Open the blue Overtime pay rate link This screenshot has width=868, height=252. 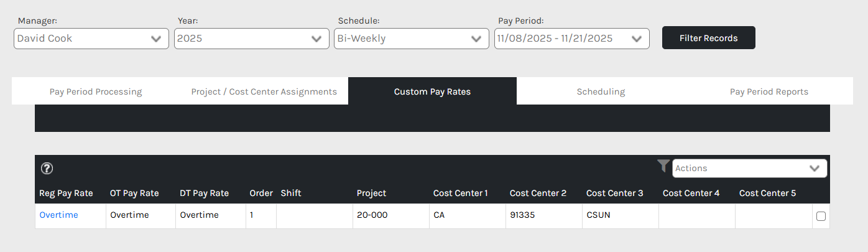pyautogui.click(x=58, y=215)
